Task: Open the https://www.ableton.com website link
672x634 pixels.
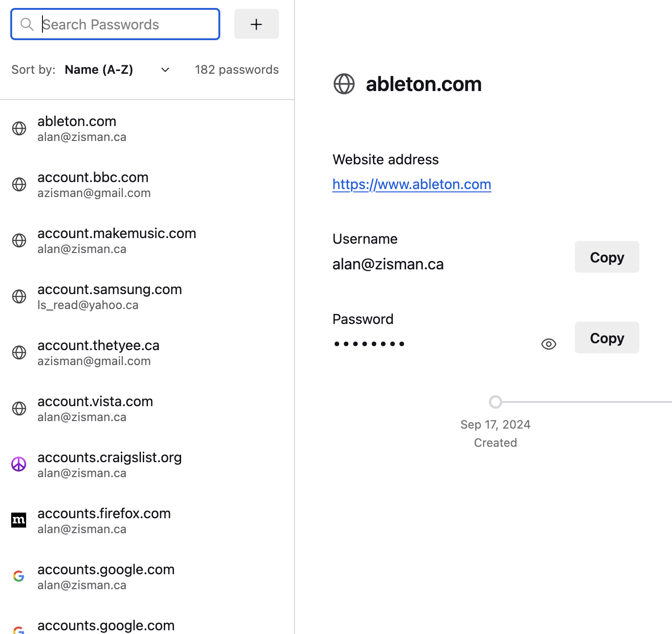Action: 412,184
